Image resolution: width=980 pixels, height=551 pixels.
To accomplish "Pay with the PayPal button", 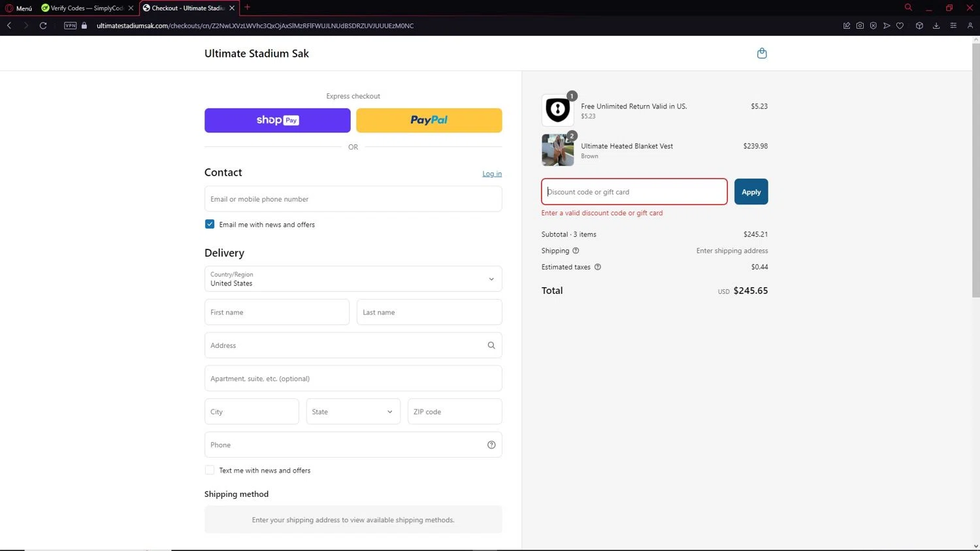I will [429, 120].
